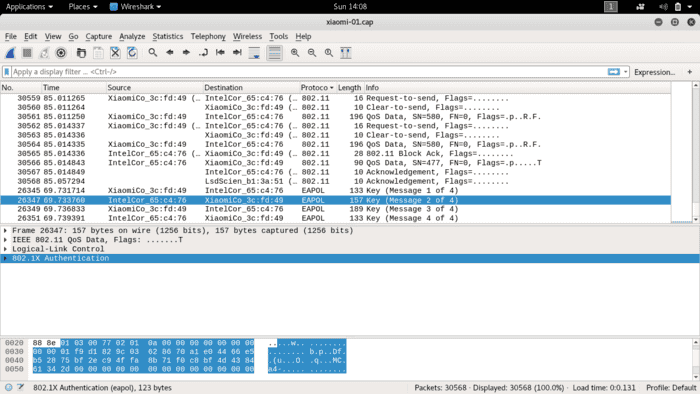
Task: Go forward in packet history
Action: click(x=186, y=53)
